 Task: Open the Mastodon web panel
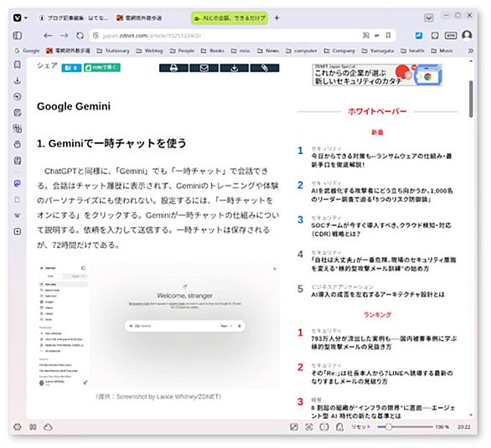18,183
